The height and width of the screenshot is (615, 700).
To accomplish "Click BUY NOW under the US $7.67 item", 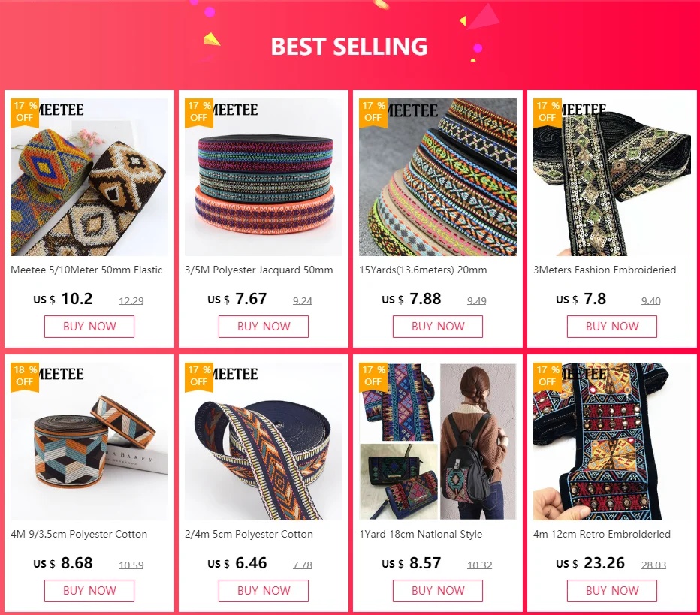I will click(x=264, y=326).
